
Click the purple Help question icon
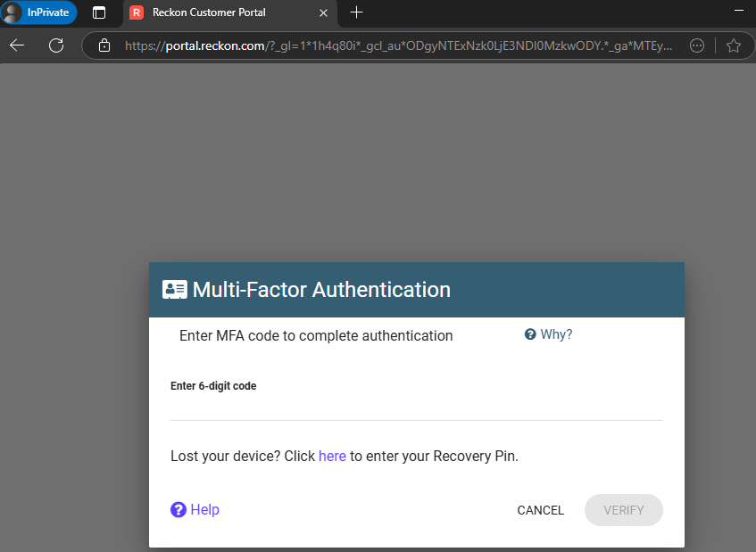point(179,509)
